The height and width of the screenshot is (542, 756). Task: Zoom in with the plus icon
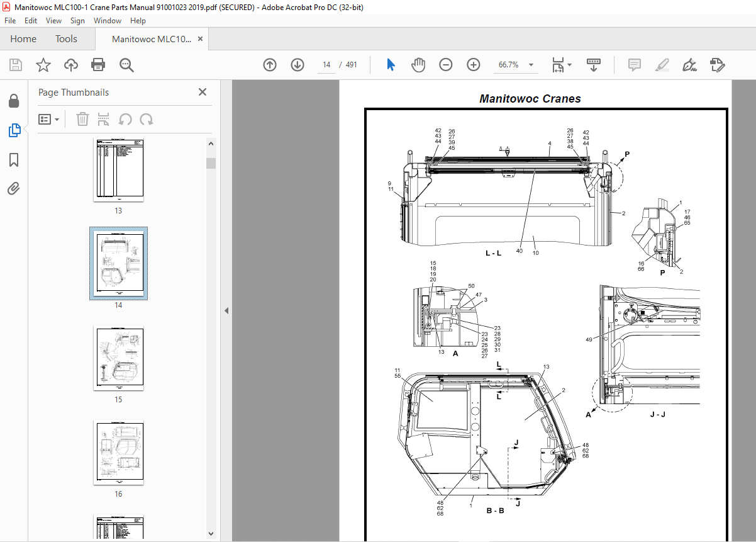474,65
